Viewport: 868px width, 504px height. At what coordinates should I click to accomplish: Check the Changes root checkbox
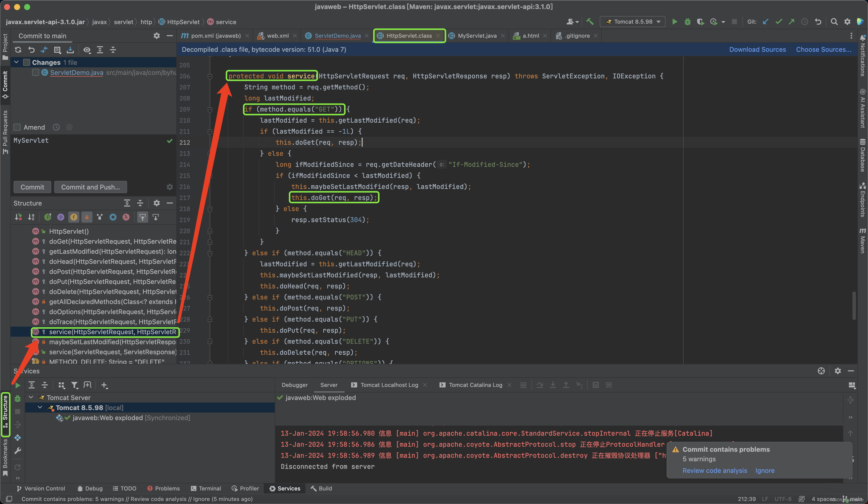coord(27,62)
